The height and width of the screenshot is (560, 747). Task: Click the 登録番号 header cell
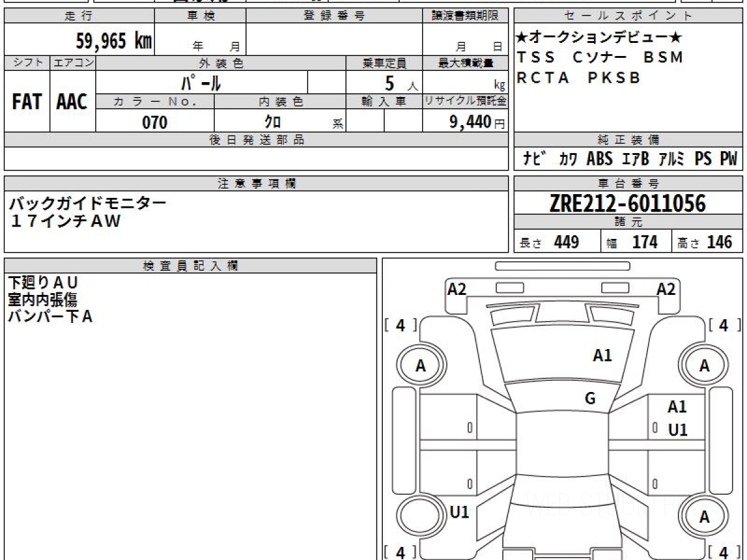tap(334, 16)
